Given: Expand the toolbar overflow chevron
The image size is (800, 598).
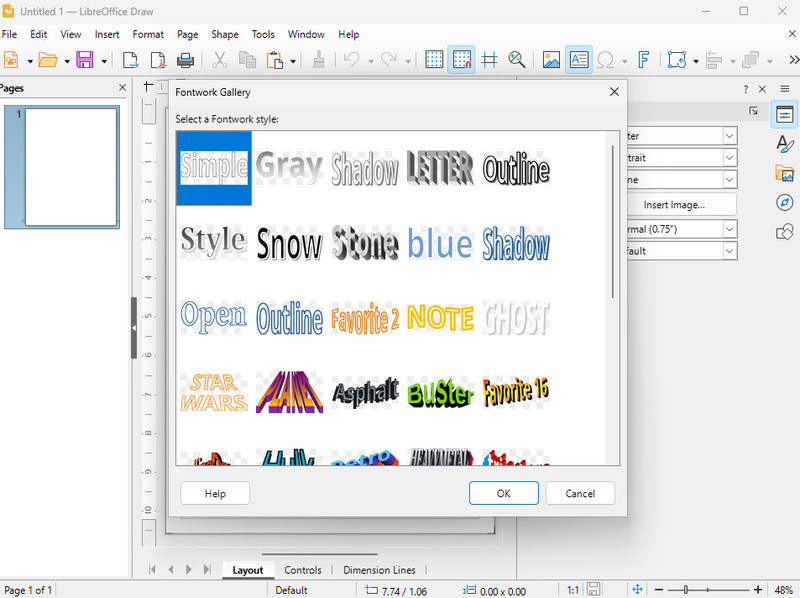Looking at the screenshot, I should pos(793,60).
